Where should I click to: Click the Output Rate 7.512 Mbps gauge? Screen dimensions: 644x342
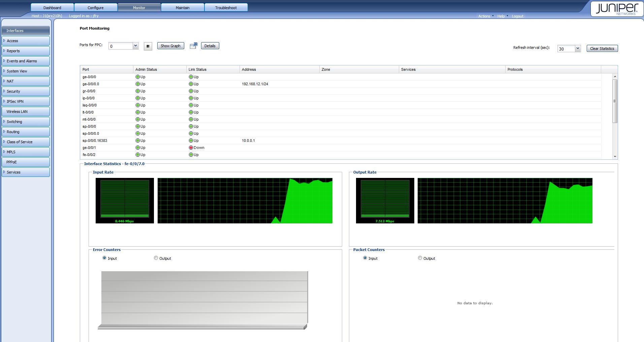pyautogui.click(x=385, y=200)
